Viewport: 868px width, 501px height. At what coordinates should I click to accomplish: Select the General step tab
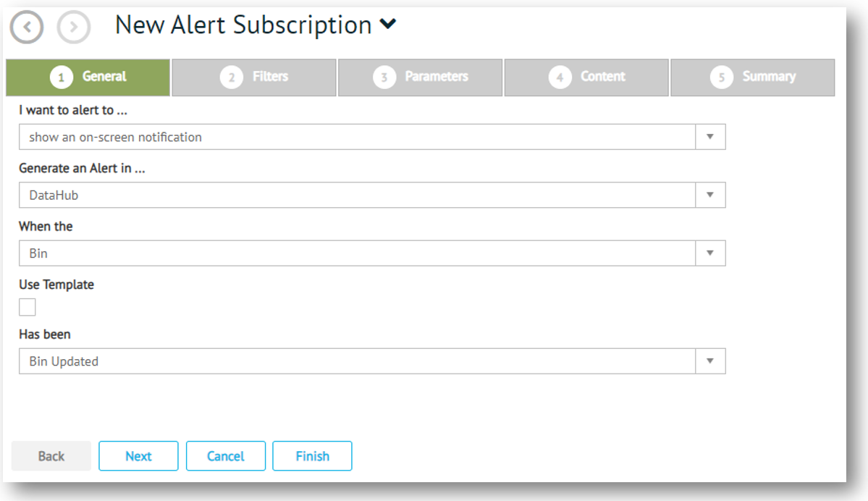[88, 77]
